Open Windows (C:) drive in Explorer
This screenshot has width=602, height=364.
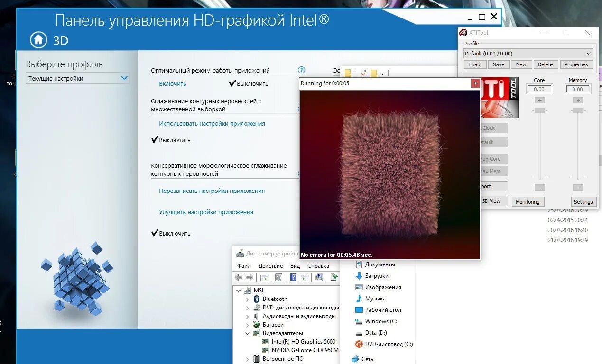click(x=377, y=321)
